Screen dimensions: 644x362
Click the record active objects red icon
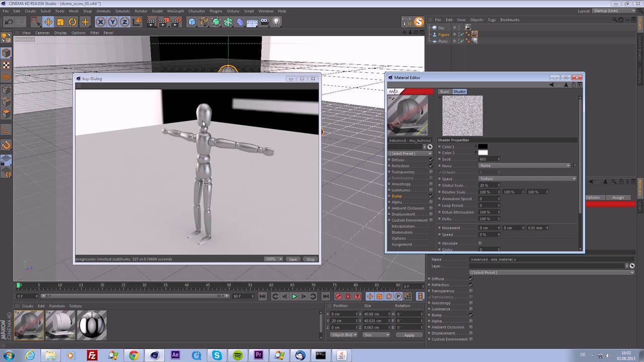coord(339,297)
